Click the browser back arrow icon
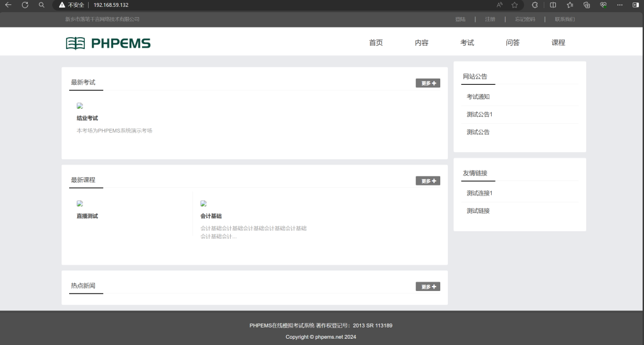Image resolution: width=644 pixels, height=345 pixels. [8, 4]
